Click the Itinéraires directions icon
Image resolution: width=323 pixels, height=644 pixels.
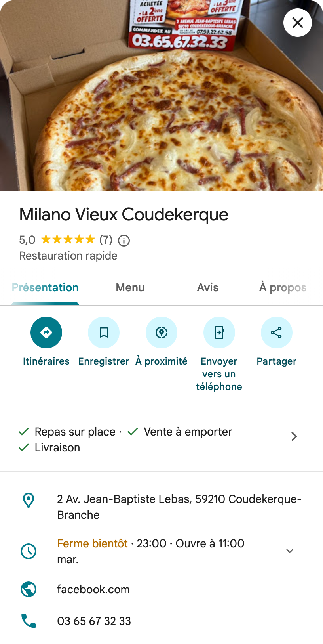coord(46,332)
